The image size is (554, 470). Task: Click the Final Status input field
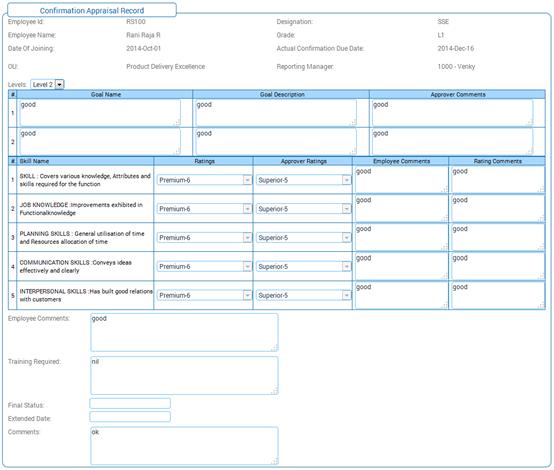click(130, 404)
